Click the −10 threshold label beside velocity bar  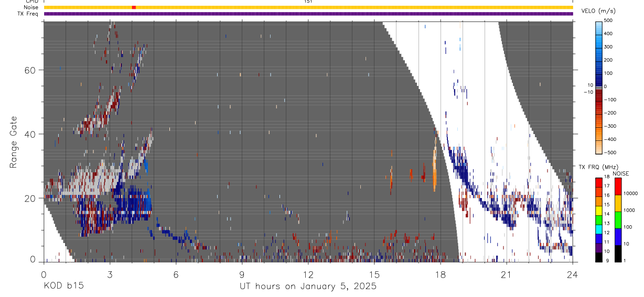[x=588, y=92]
